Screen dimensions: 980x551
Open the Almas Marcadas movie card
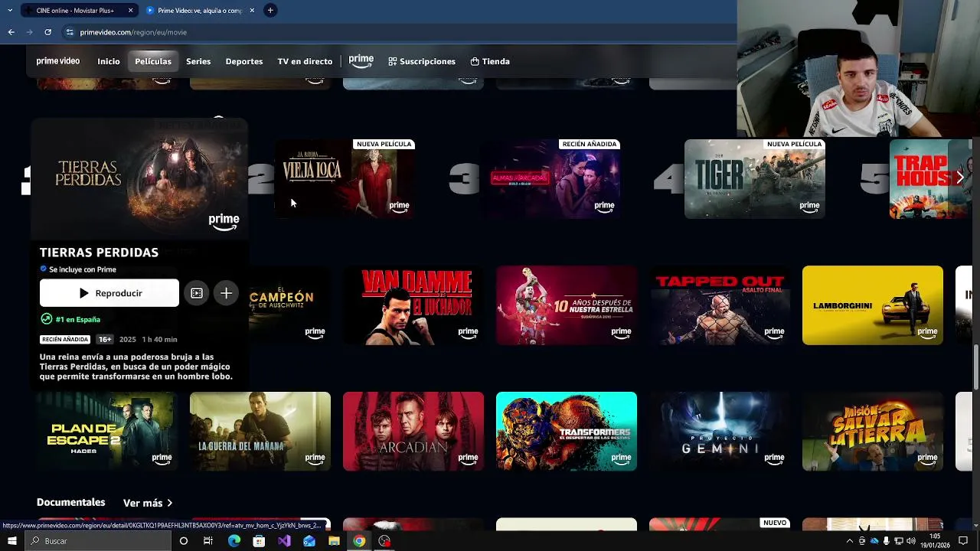coord(550,179)
